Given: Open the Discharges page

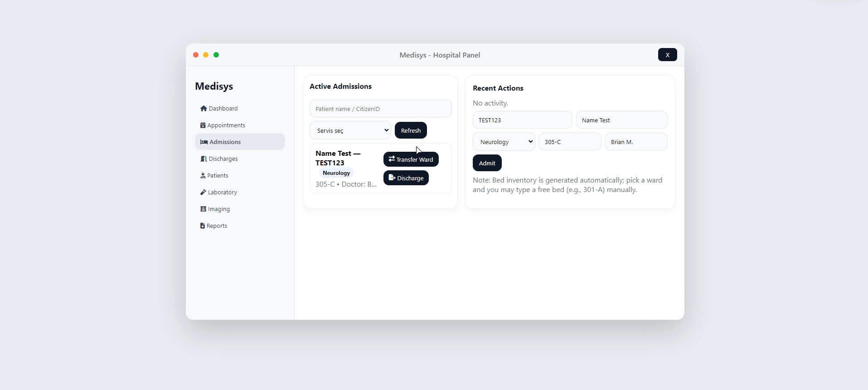Looking at the screenshot, I should [x=240, y=159].
